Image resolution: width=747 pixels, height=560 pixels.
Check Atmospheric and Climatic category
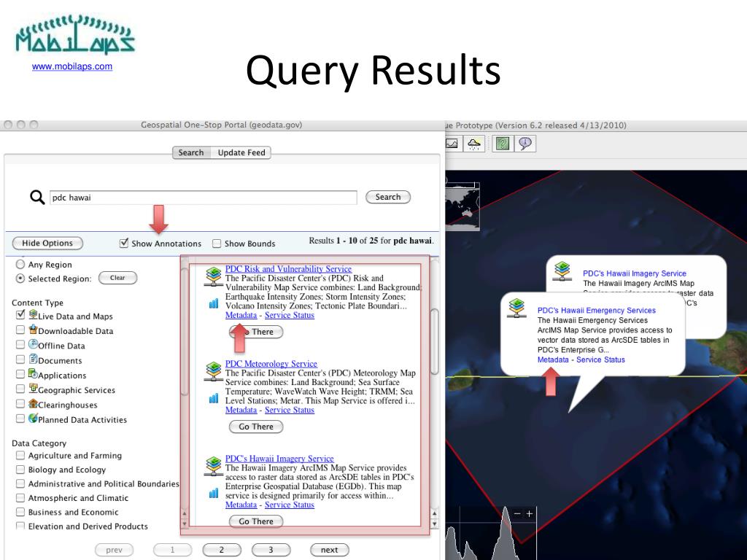20,497
